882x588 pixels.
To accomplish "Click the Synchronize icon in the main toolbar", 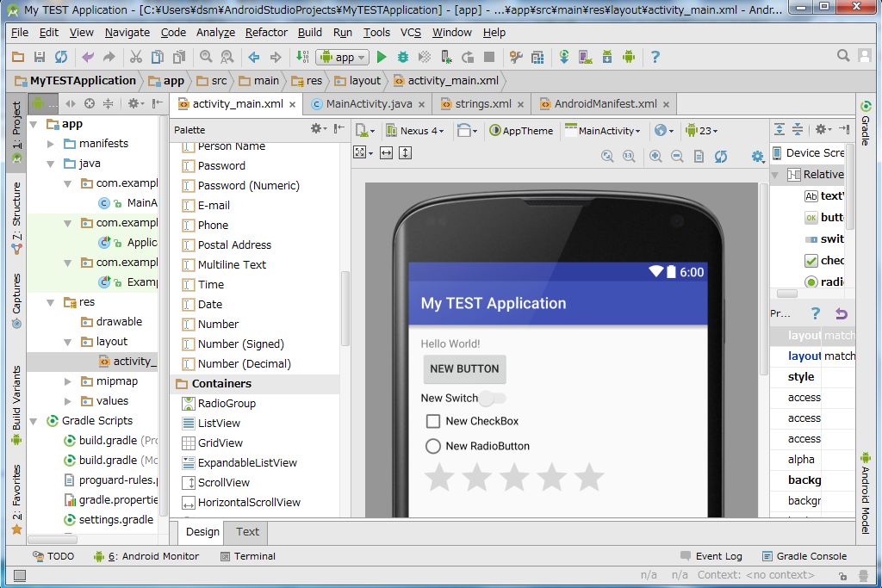I will [x=61, y=57].
